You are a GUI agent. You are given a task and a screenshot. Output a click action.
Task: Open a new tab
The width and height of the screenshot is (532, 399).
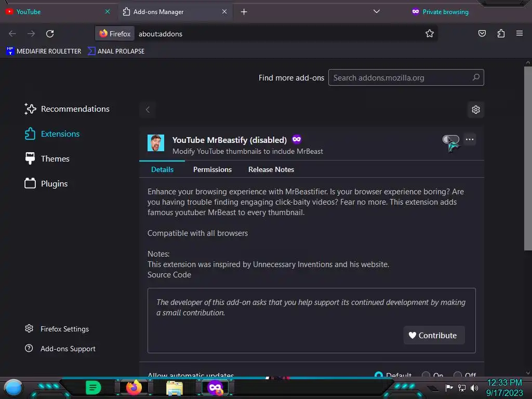[244, 12]
